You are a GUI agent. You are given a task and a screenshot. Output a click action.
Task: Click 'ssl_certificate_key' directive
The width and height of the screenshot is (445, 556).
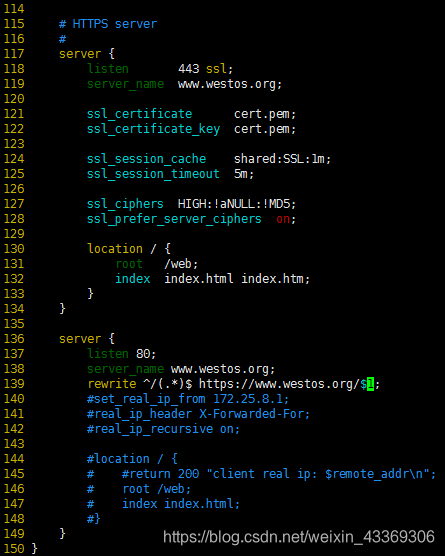point(154,129)
